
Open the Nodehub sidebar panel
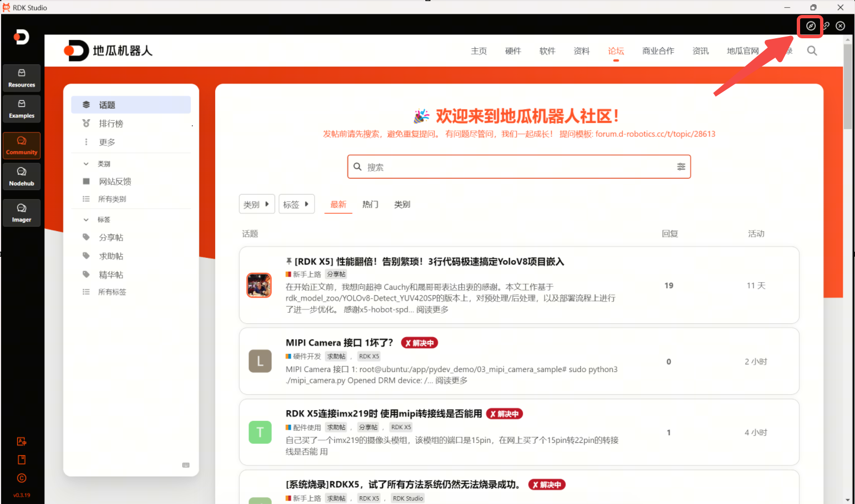pyautogui.click(x=22, y=176)
